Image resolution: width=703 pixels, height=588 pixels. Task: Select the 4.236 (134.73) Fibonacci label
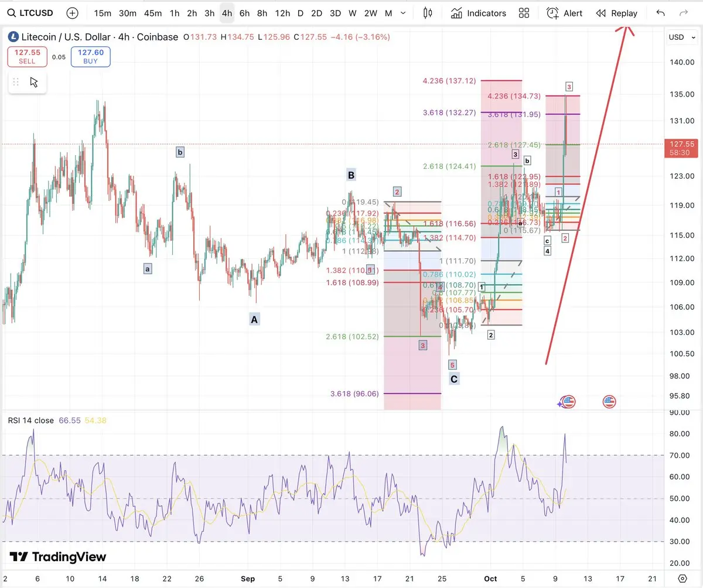(513, 96)
